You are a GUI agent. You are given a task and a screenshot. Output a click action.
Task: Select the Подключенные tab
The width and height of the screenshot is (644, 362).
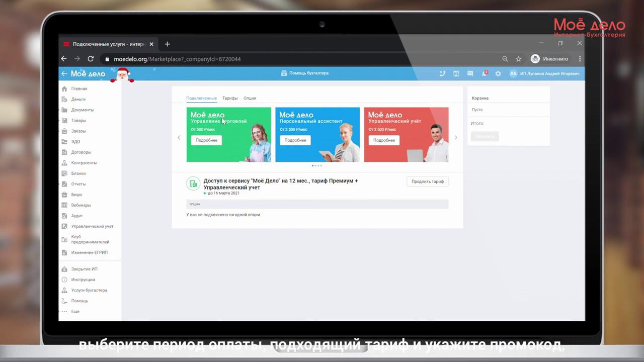click(201, 98)
